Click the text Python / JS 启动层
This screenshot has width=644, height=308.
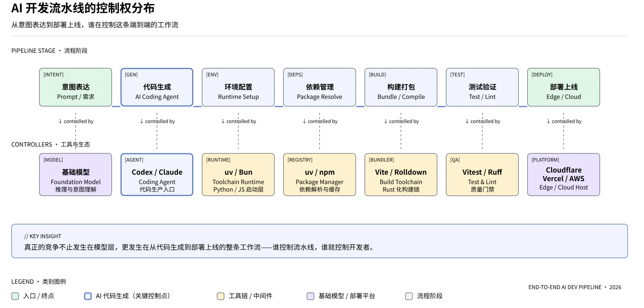(x=238, y=189)
